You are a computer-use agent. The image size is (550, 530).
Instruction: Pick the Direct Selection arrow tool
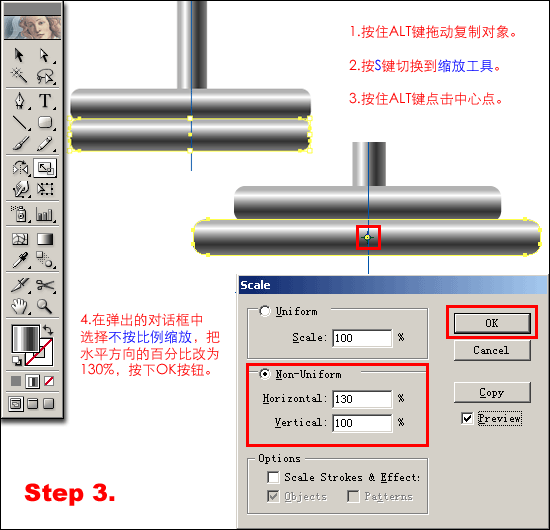tap(45, 55)
